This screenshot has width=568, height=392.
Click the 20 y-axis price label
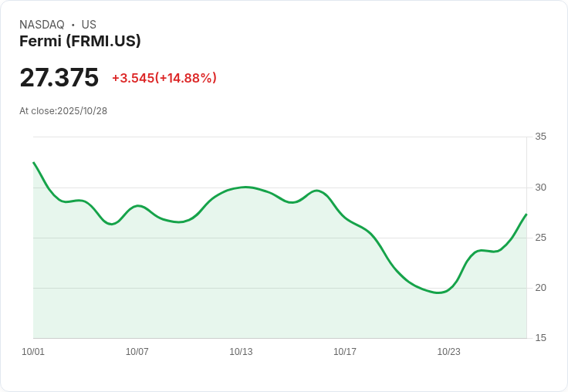540,288
